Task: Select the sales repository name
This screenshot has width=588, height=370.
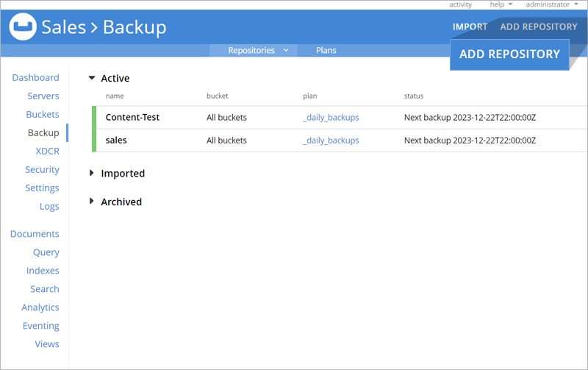Action: pos(116,140)
